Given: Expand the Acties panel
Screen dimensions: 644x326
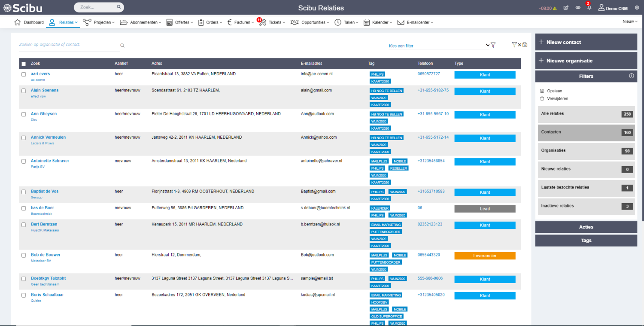Looking at the screenshot, I should 586,227.
